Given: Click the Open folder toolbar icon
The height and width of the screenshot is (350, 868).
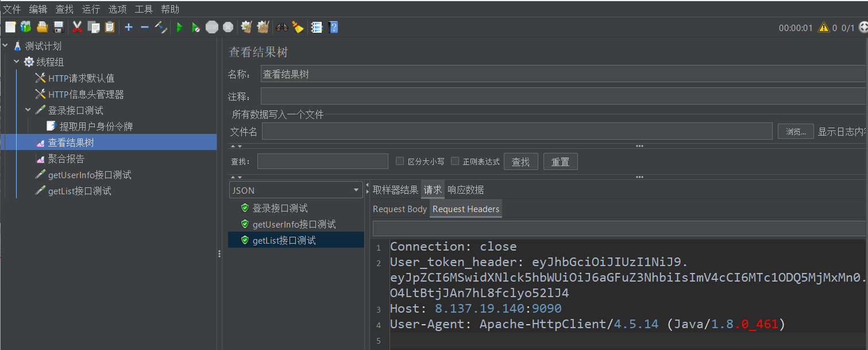Looking at the screenshot, I should tap(42, 27).
